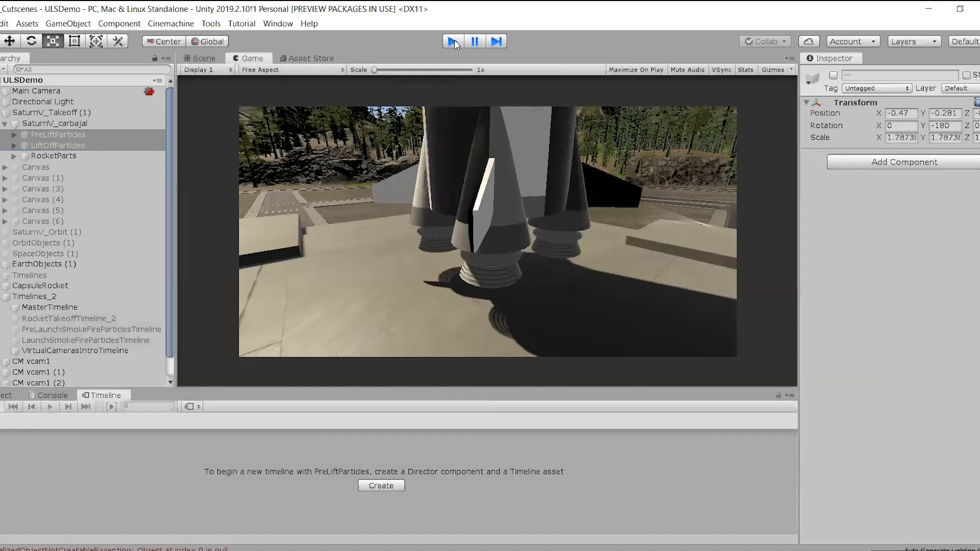Toggle Maximize On Play
This screenshot has width=980, height=551.
coord(636,70)
